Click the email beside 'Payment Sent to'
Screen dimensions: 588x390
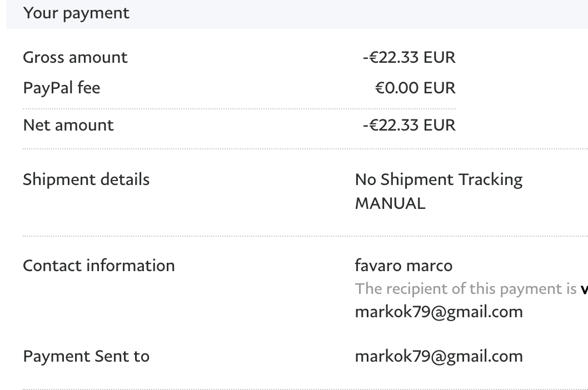pyautogui.click(x=438, y=356)
